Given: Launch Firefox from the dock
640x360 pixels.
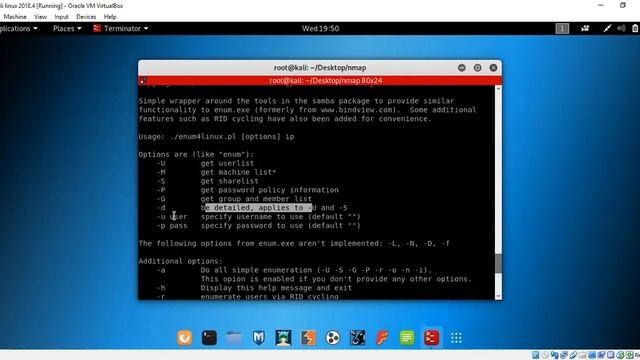Looking at the screenshot, I should click(x=184, y=338).
